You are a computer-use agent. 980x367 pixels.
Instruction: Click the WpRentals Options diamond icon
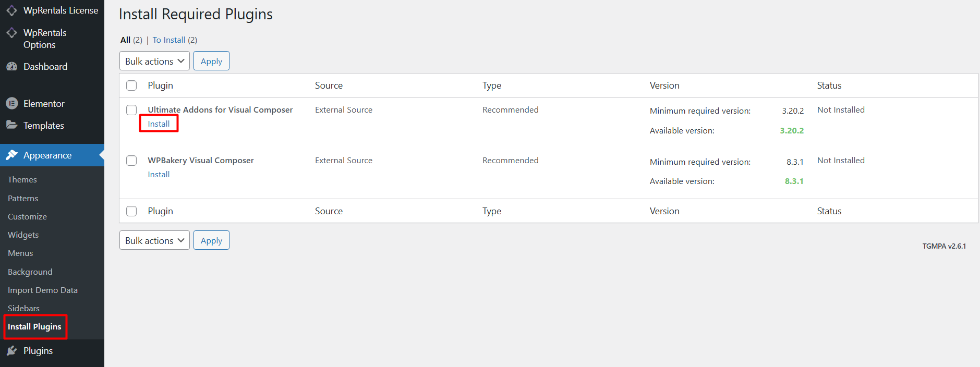(x=11, y=33)
